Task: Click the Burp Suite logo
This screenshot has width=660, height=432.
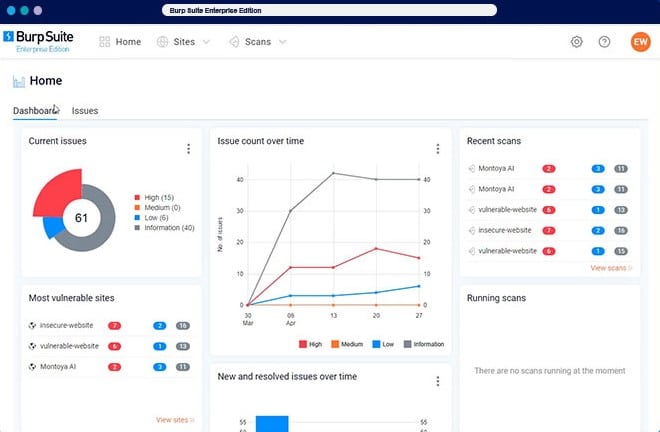Action: pos(38,42)
